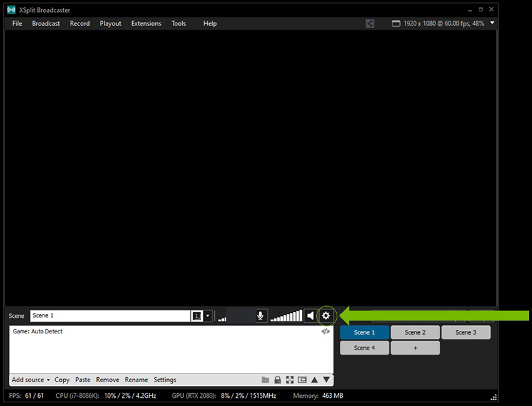Add a new scene with plus button

pyautogui.click(x=415, y=348)
